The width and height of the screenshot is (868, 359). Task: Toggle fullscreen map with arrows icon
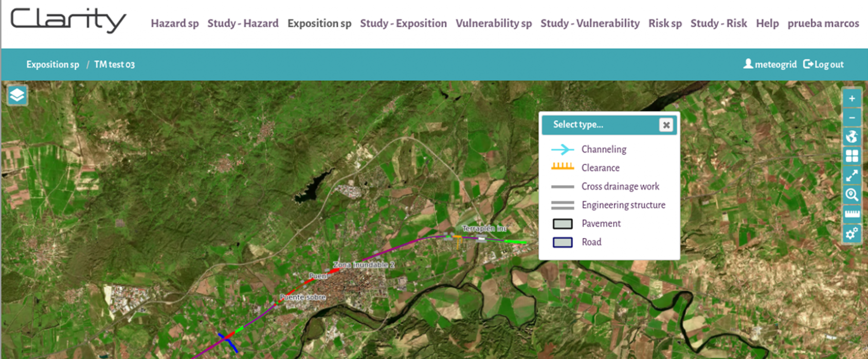coord(852,175)
